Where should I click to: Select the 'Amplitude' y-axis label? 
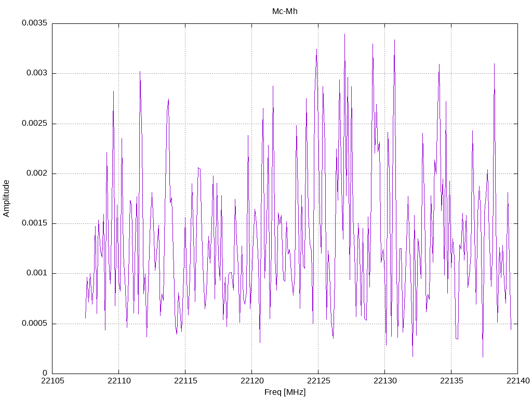(x=6, y=198)
